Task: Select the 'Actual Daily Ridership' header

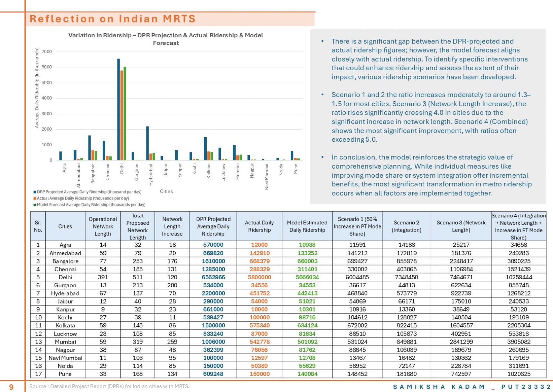Action: [x=259, y=226]
